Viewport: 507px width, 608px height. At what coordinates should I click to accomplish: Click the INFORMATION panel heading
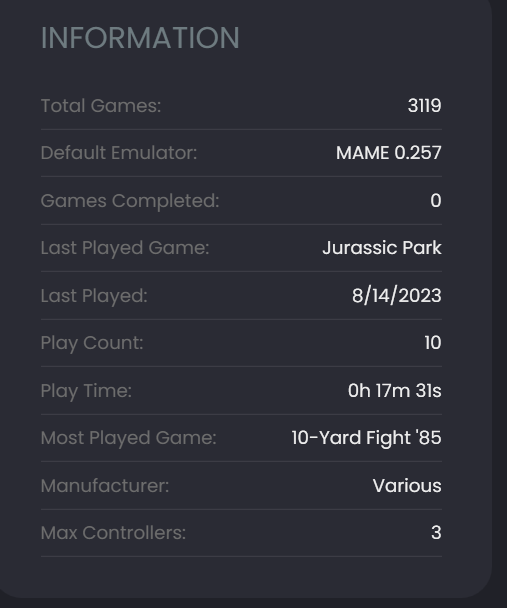click(140, 38)
